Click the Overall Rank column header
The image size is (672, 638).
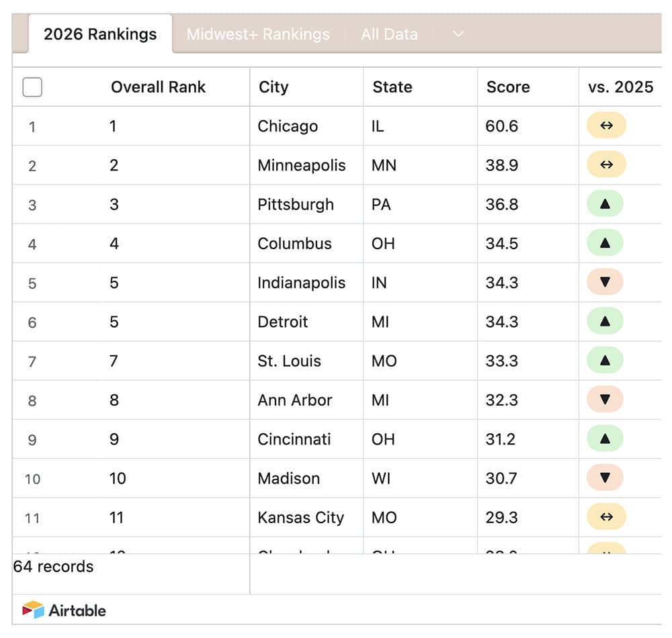158,87
